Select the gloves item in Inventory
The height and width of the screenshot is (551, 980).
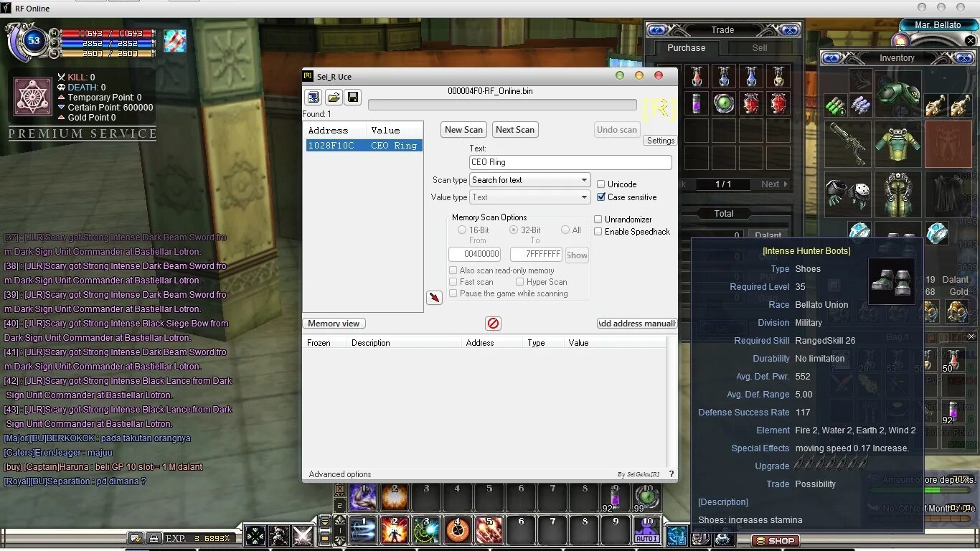847,194
